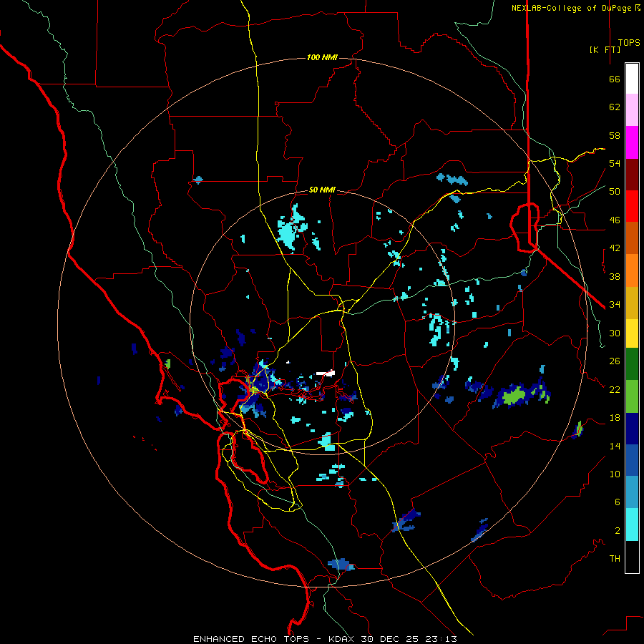This screenshot has width=644, height=644.
Task: Click the dark red 54 K FT legend swatch
Action: pyautogui.click(x=632, y=175)
